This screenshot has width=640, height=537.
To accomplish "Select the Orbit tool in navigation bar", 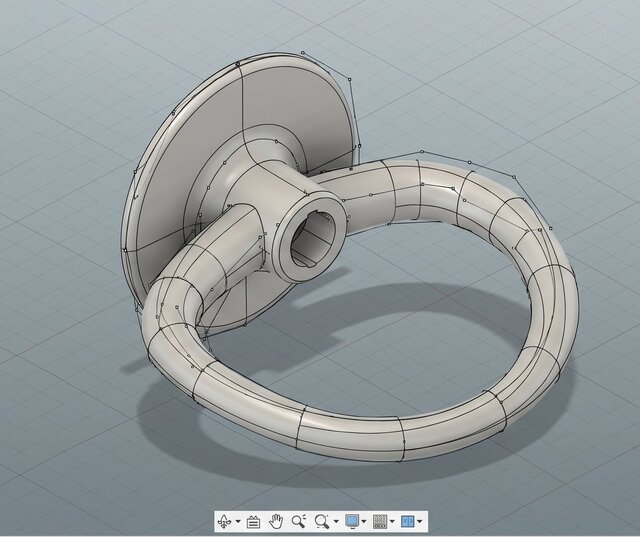I will [225, 521].
